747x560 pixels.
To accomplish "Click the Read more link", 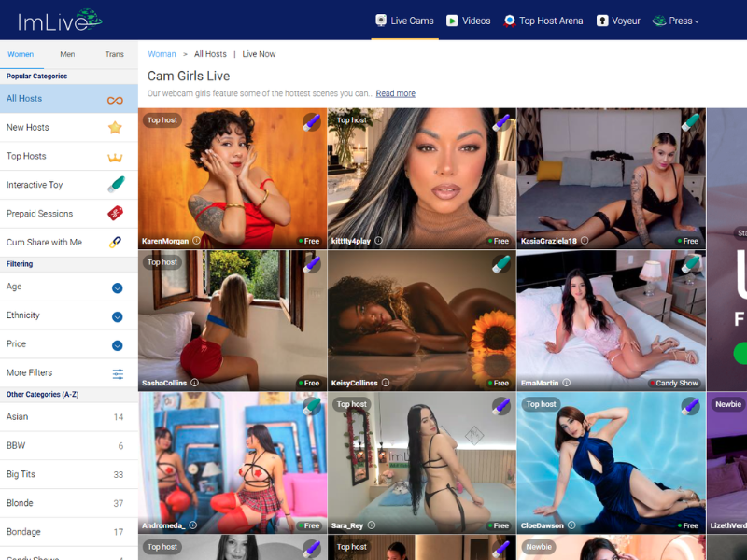I will pyautogui.click(x=395, y=93).
